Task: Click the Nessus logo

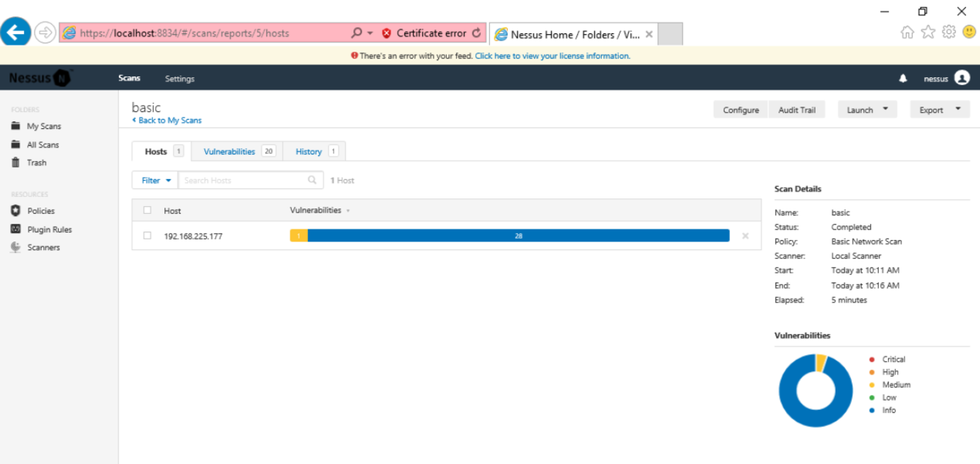Action: [x=40, y=78]
